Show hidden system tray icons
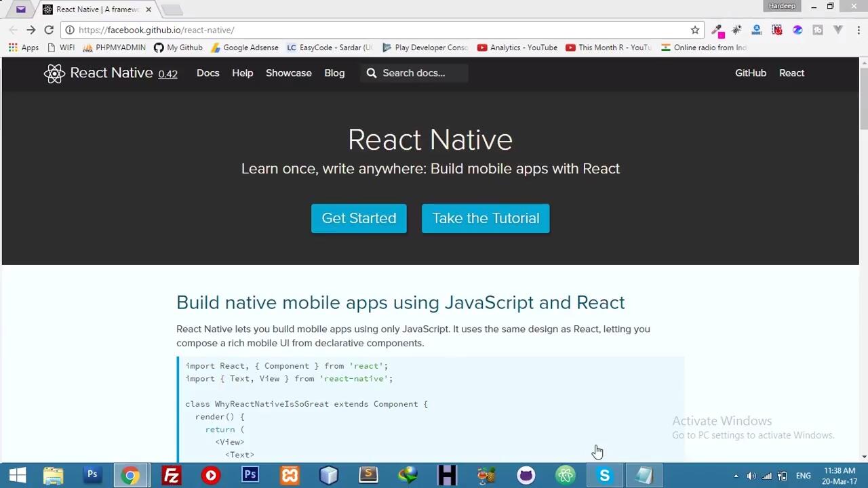868x488 pixels. (x=736, y=476)
